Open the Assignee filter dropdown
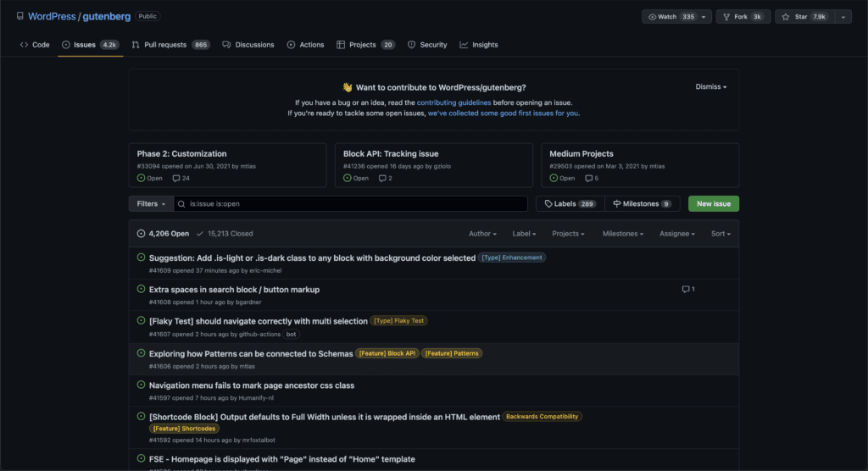The image size is (868, 471). pyautogui.click(x=677, y=234)
